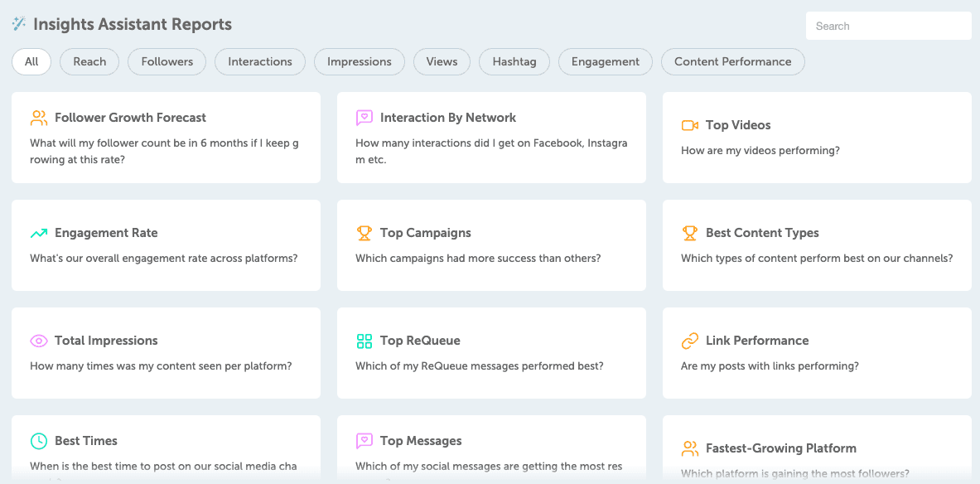The width and height of the screenshot is (980, 484).
Task: Choose the Views filter
Action: [x=442, y=61]
